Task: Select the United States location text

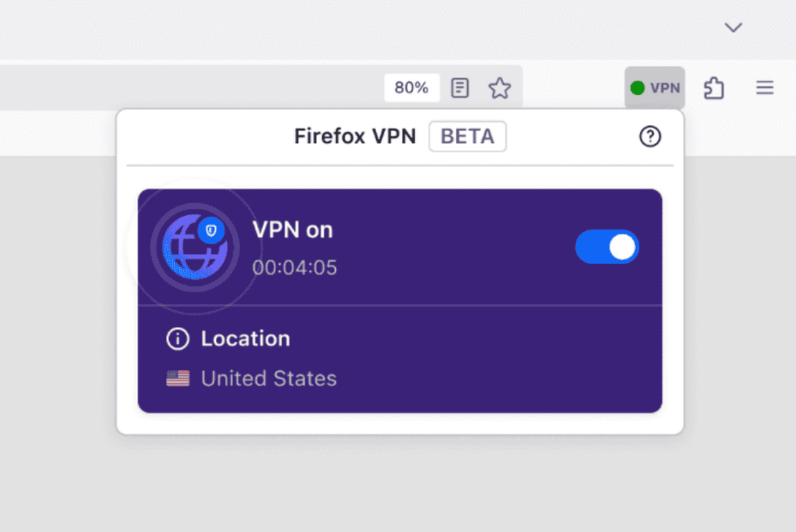Action: click(269, 378)
